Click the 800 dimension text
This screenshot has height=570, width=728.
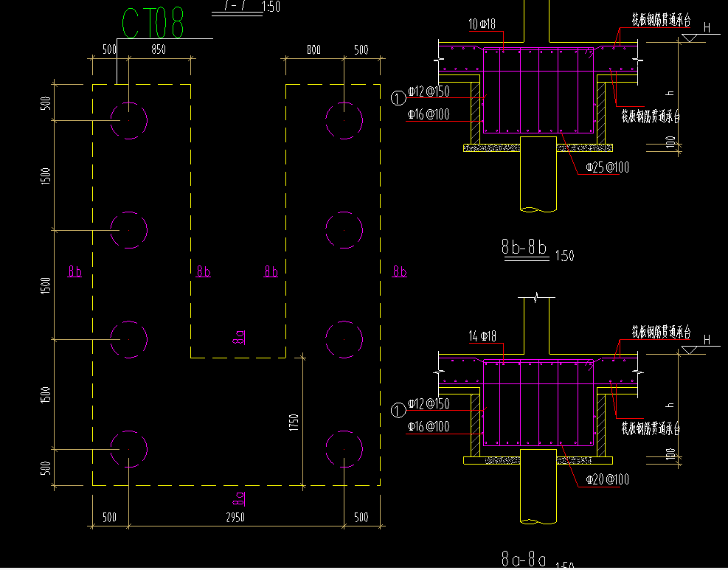pyautogui.click(x=314, y=49)
